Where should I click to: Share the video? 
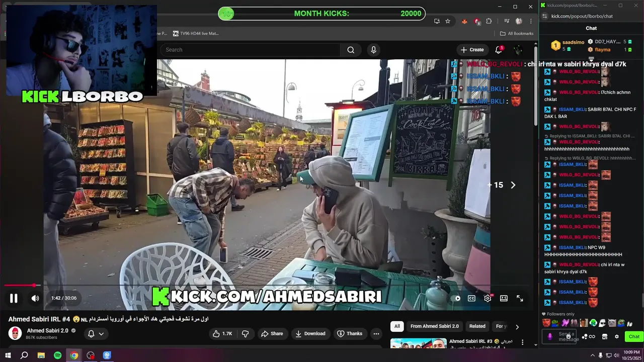tap(272, 333)
